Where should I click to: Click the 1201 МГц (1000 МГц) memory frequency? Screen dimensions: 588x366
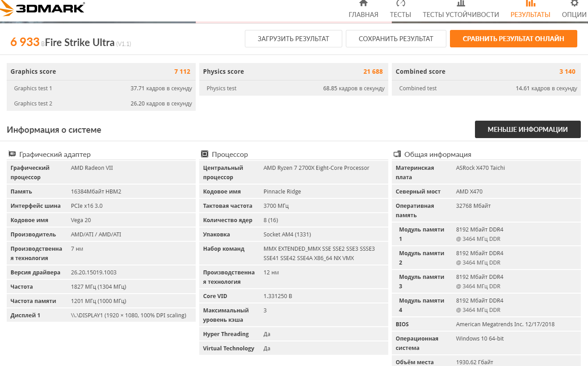pyautogui.click(x=98, y=301)
